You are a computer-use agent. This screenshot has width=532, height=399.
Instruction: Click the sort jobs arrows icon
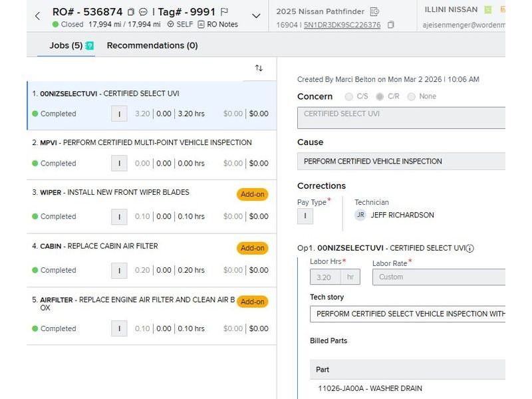259,68
